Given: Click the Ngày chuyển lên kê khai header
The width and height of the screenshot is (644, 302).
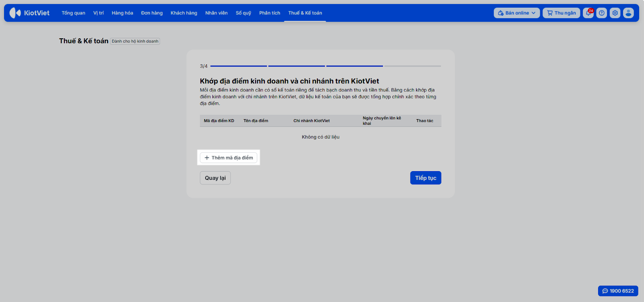Looking at the screenshot, I should 382,121.
